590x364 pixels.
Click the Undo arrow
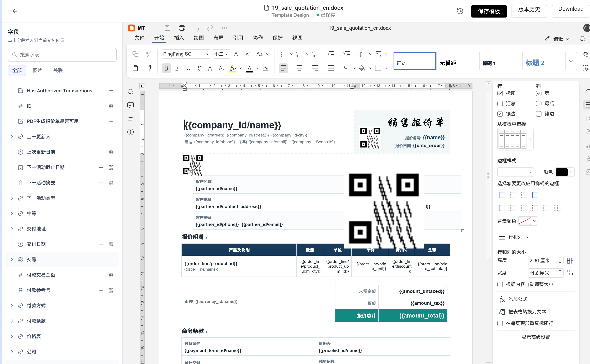196,28
